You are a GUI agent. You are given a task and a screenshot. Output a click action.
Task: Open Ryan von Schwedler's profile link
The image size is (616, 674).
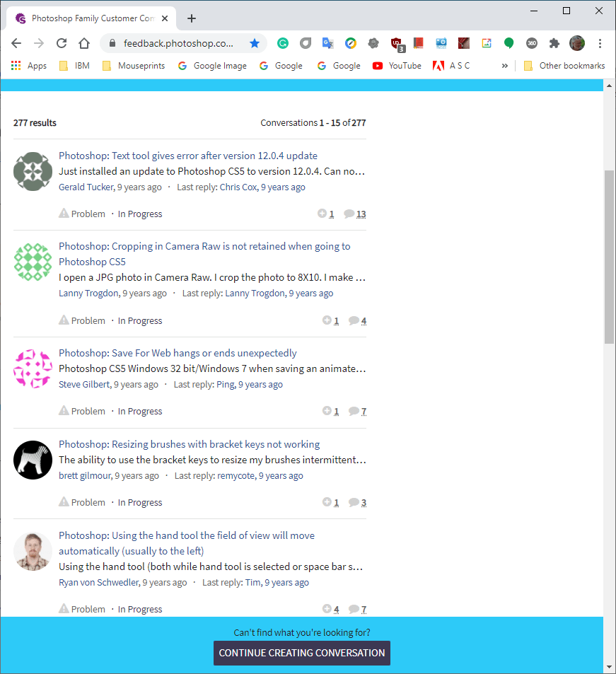99,583
